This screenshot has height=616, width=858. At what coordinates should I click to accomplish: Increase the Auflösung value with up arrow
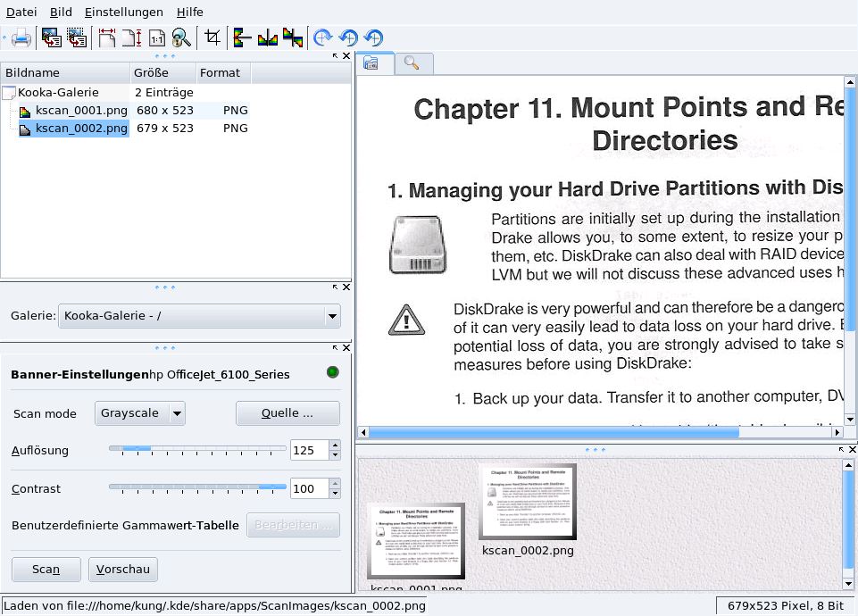335,445
